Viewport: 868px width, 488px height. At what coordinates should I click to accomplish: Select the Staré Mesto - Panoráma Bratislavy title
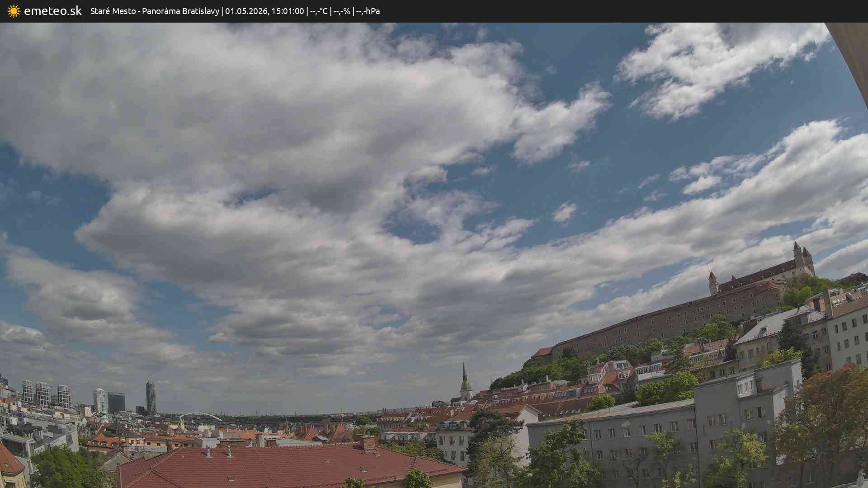tap(155, 11)
